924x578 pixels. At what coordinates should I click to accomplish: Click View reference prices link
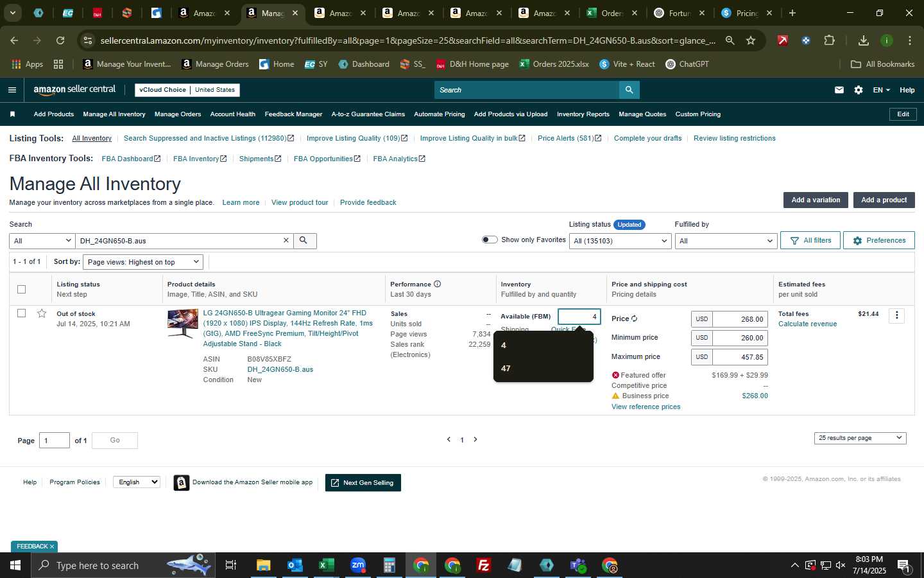(x=646, y=407)
